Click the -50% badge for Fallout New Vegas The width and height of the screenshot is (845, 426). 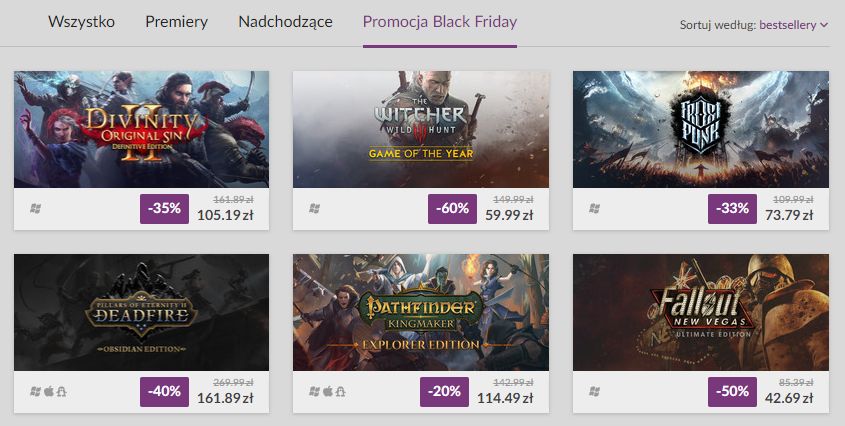pyautogui.click(x=733, y=392)
